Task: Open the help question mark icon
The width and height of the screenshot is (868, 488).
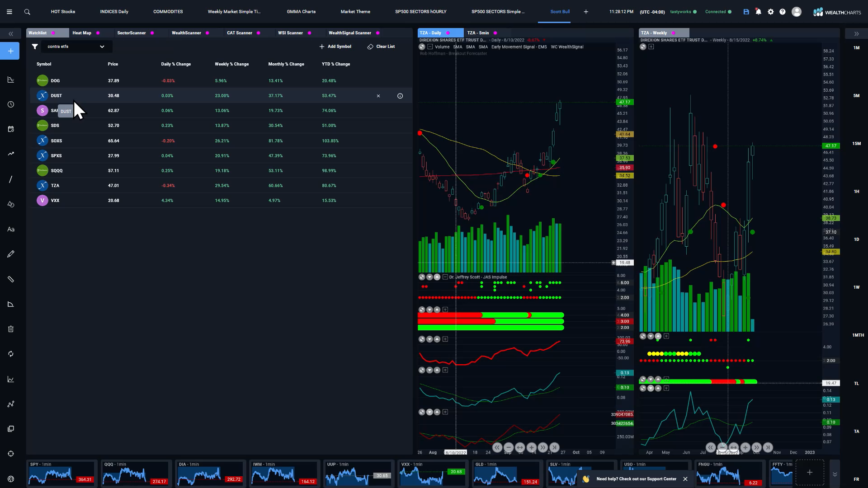Action: [x=783, y=12]
